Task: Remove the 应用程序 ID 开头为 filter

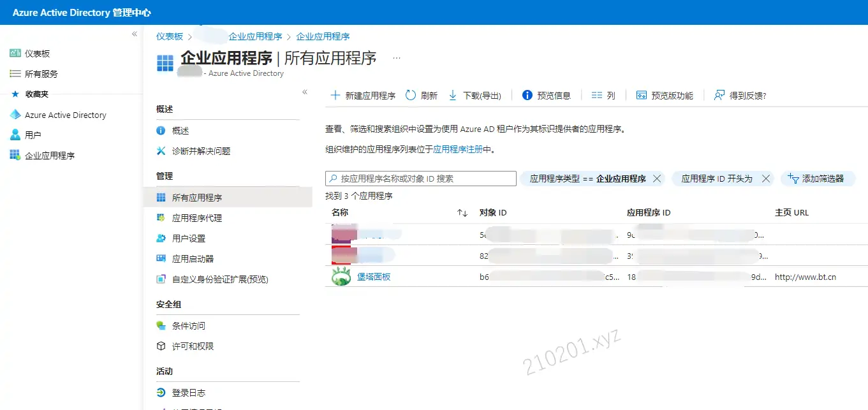Action: 766,179
